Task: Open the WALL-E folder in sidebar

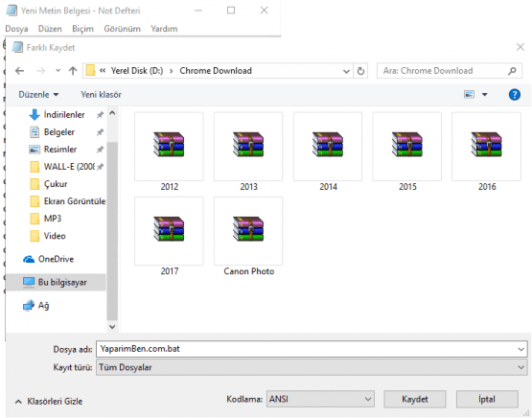Action: click(62, 167)
